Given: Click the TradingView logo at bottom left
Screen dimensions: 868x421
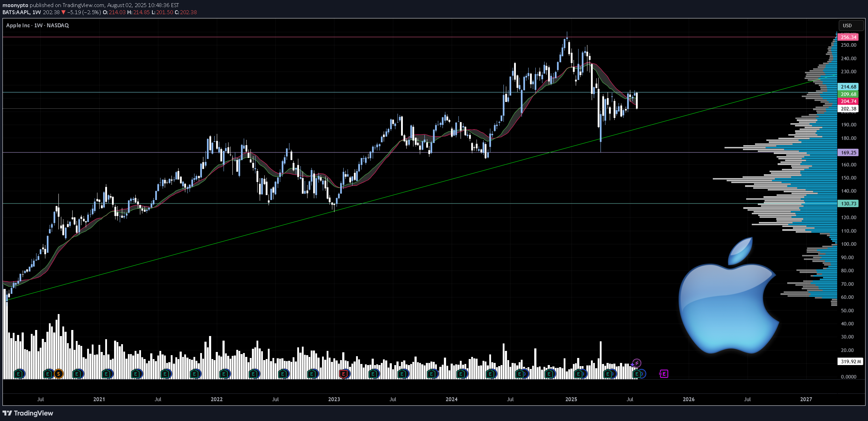Looking at the screenshot, I should (x=28, y=413).
